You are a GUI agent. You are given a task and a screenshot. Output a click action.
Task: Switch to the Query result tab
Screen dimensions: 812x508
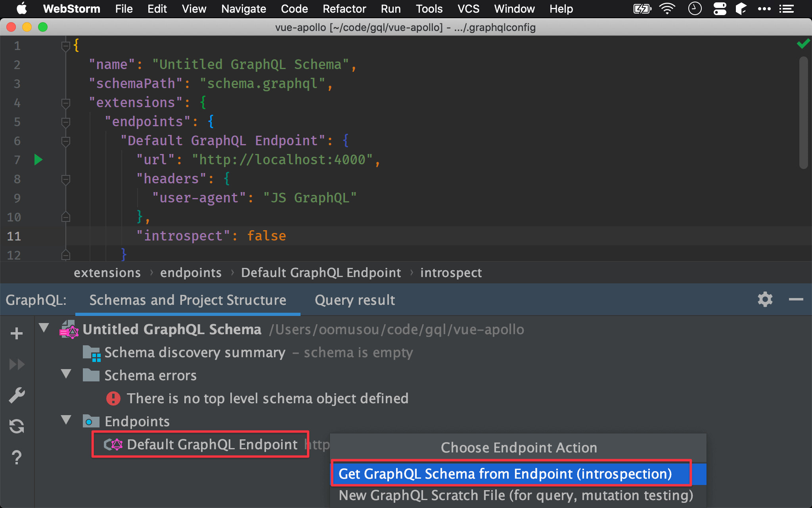(355, 300)
